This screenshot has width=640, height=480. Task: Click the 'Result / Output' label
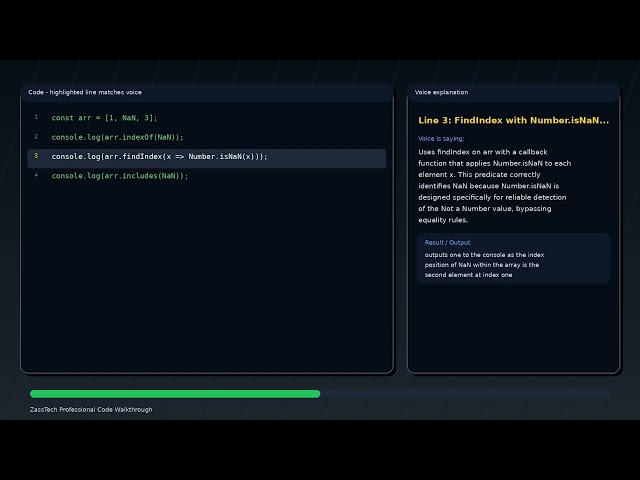447,242
